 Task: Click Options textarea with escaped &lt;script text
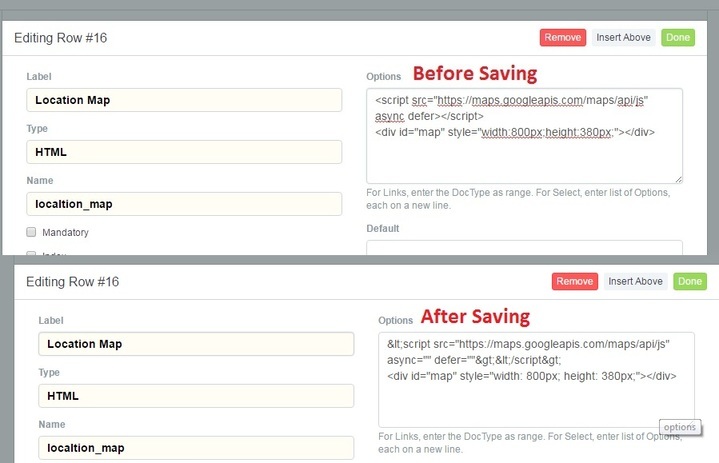(x=536, y=380)
